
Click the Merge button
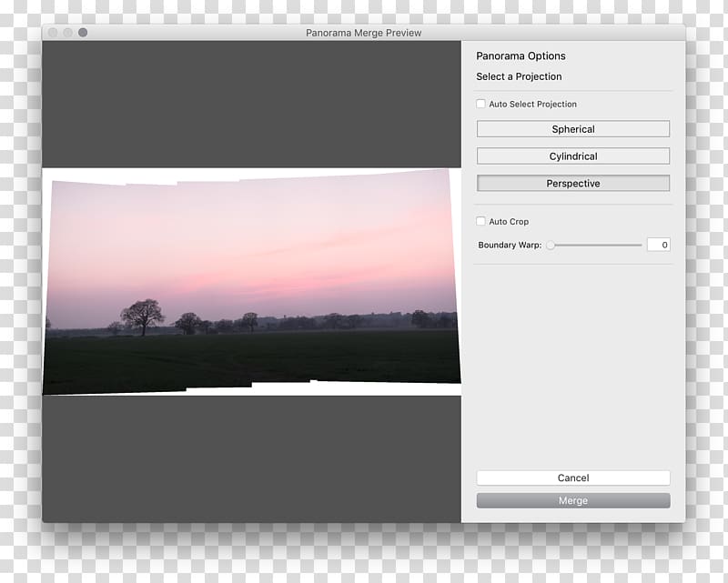tap(573, 501)
